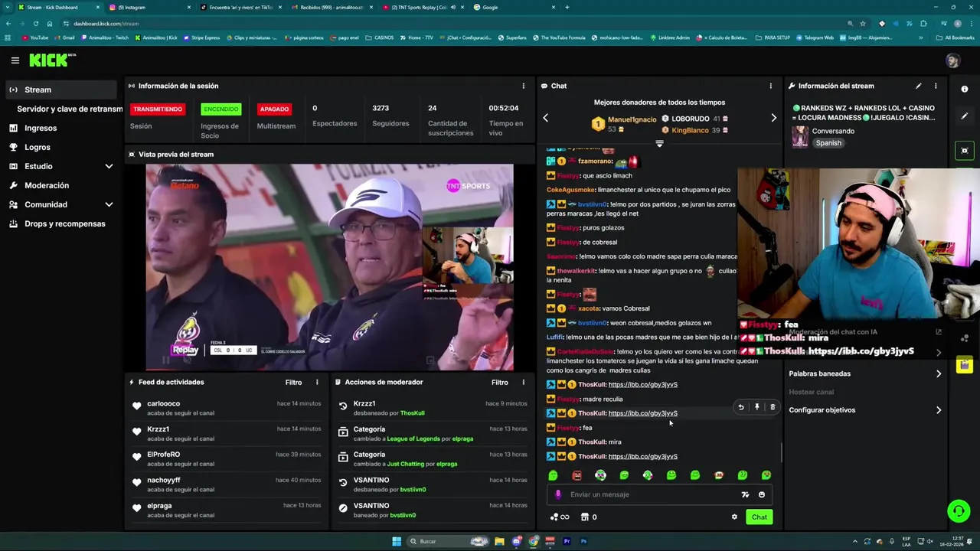
Task: Insert the red angry face emote
Action: pos(577,475)
